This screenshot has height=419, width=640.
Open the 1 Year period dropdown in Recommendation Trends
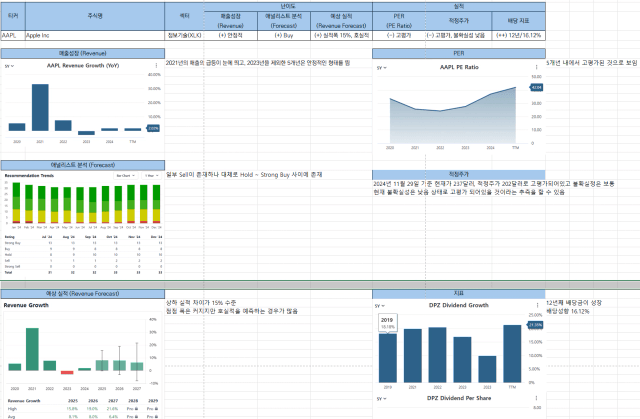[x=152, y=175]
